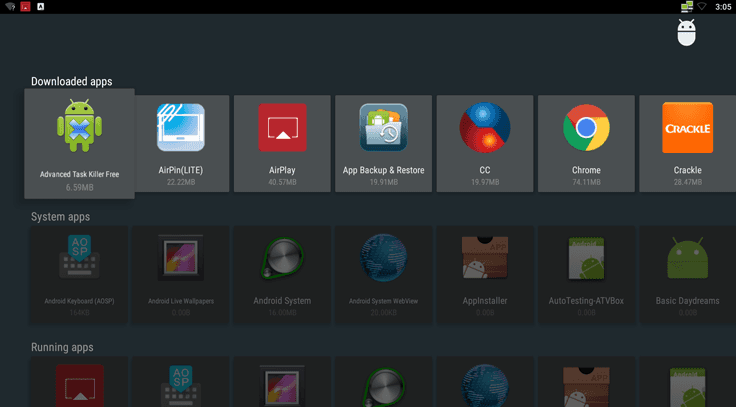Select App Backup & Restore icon
Screen dimensions: 736x407
pyautogui.click(x=383, y=127)
